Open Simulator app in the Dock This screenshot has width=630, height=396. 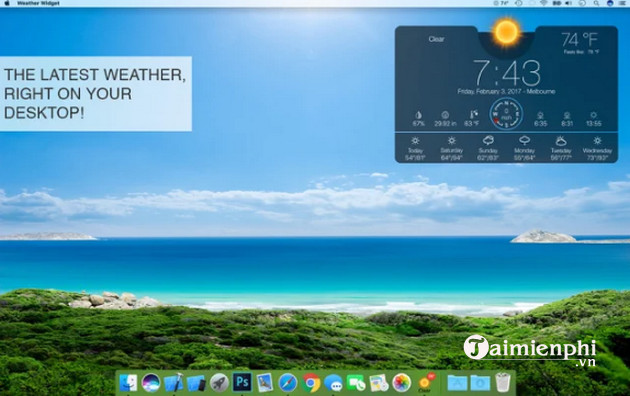tap(196, 383)
